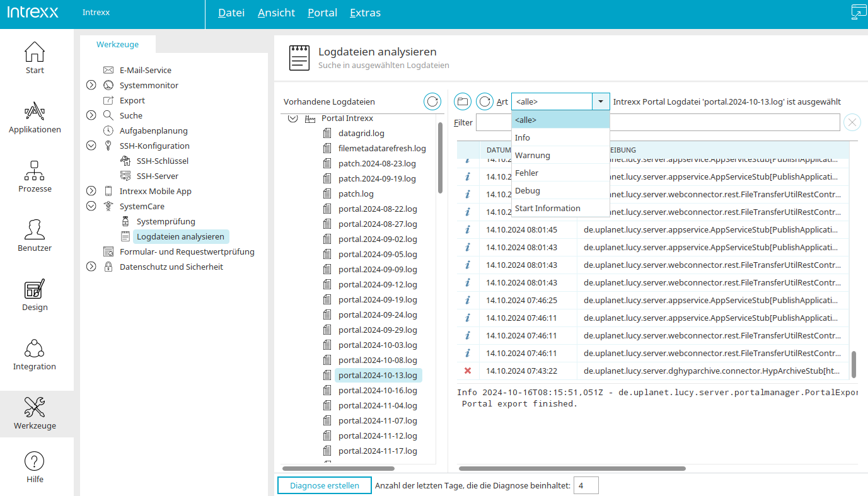
Task: Choose Warnung in the Art dropdown list
Action: 533,155
